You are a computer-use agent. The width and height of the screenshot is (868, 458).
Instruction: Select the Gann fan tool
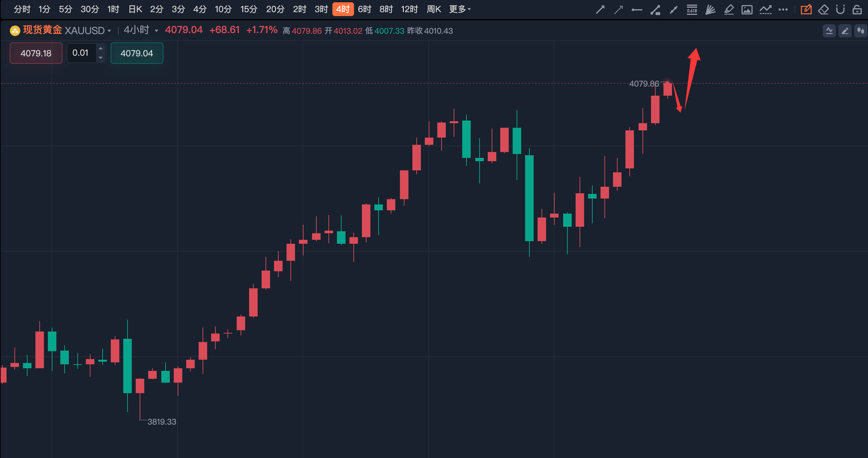(710, 10)
